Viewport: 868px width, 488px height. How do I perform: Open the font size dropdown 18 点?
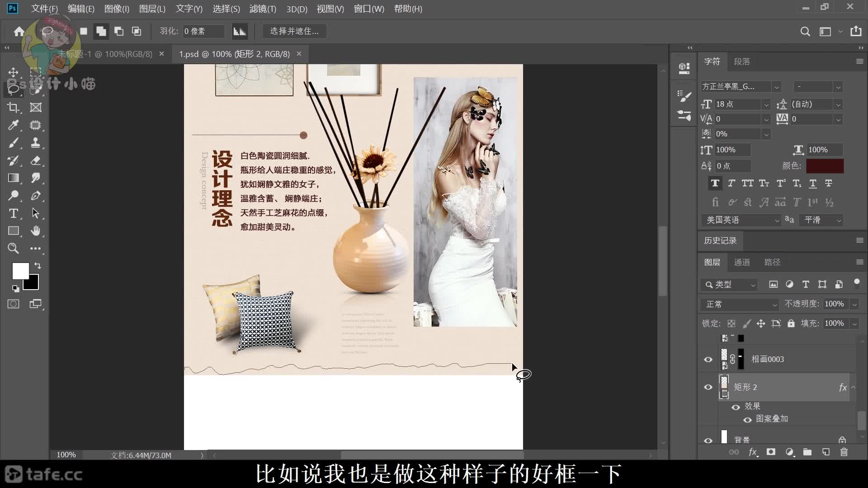766,105
